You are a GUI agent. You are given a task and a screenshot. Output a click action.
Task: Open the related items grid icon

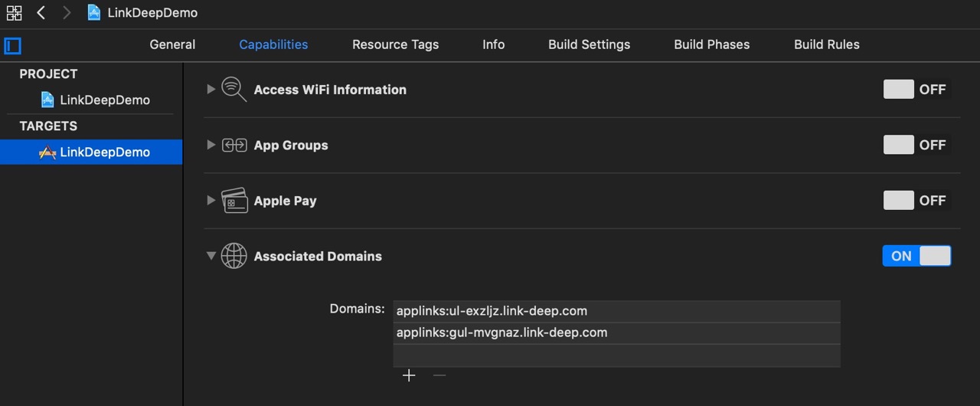pyautogui.click(x=14, y=13)
